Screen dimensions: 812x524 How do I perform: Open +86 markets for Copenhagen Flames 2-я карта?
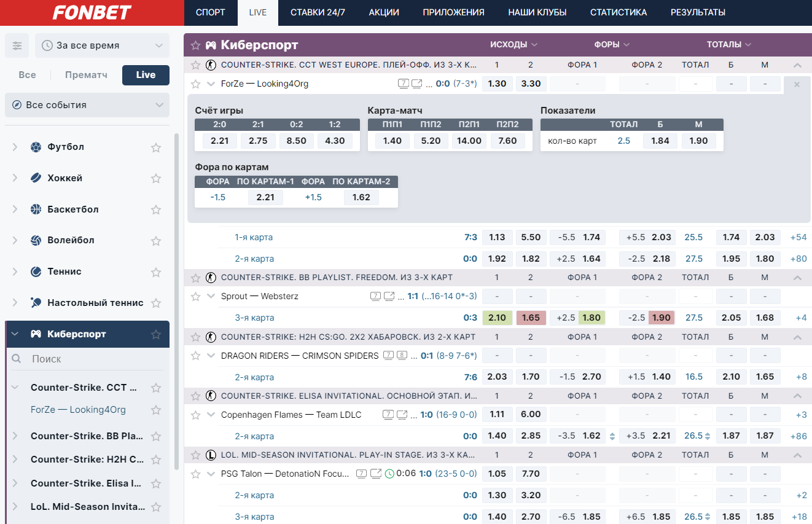[x=798, y=436]
